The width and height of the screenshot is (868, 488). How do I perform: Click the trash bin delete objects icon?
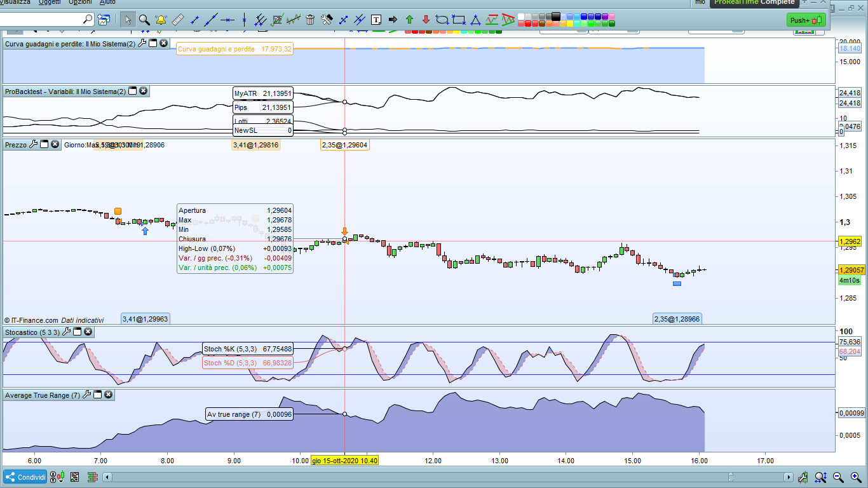[310, 20]
